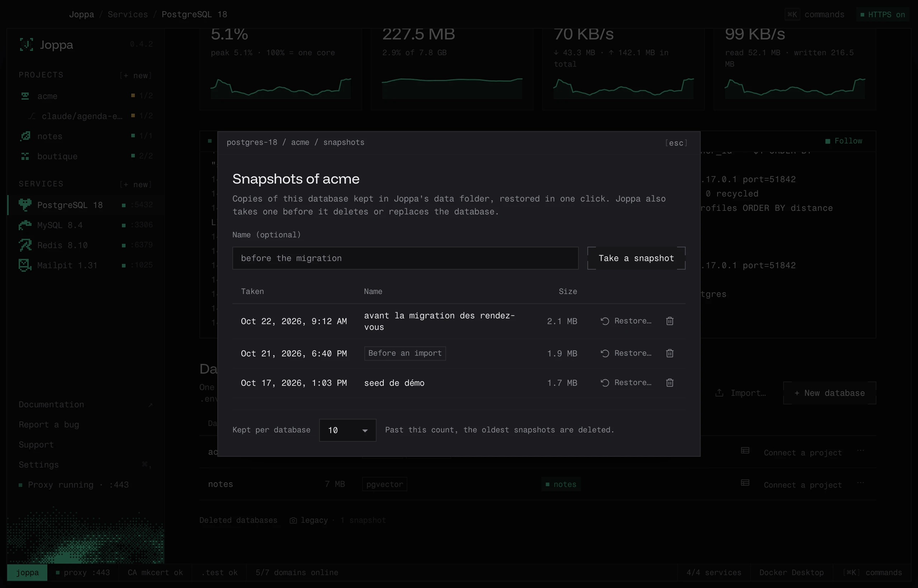Click Joppa in the top breadcrumb
Image resolution: width=918 pixels, height=588 pixels.
[81, 14]
